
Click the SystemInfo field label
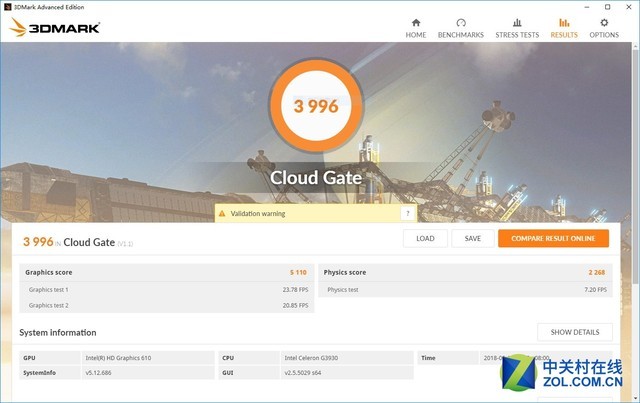pos(40,373)
